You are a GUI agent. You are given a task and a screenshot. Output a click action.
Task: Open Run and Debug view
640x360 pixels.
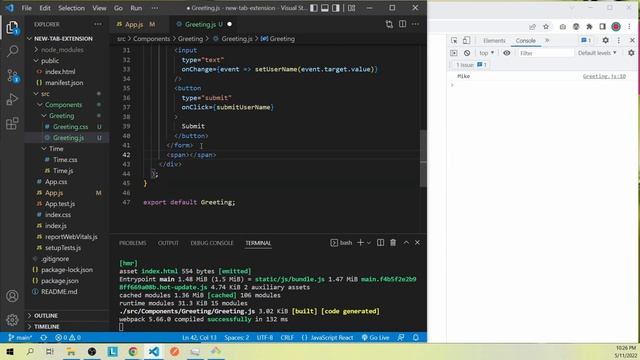[x=12, y=99]
